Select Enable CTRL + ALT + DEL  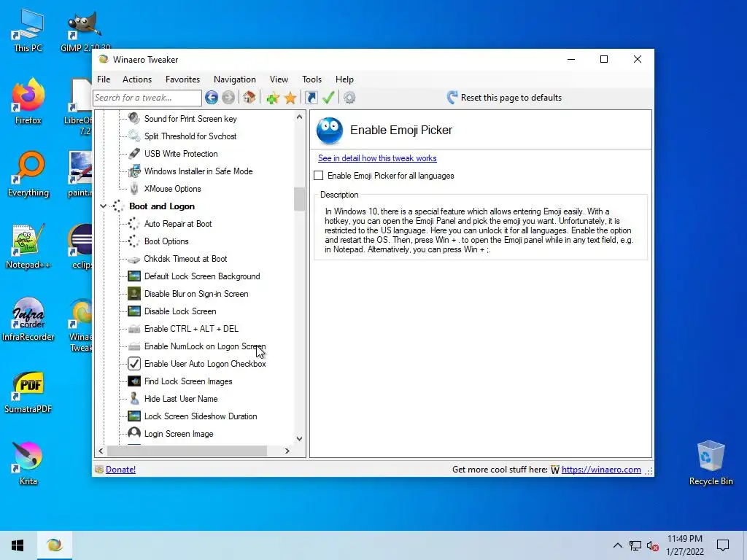(191, 329)
